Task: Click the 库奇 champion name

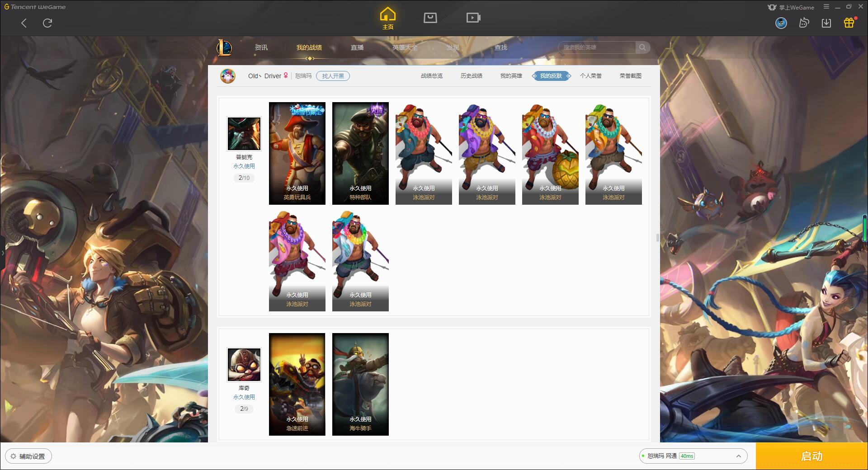Action: click(244, 388)
